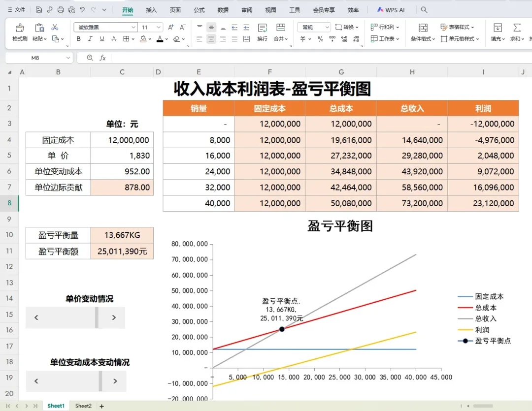Click the cell name box showing M8

coord(39,58)
